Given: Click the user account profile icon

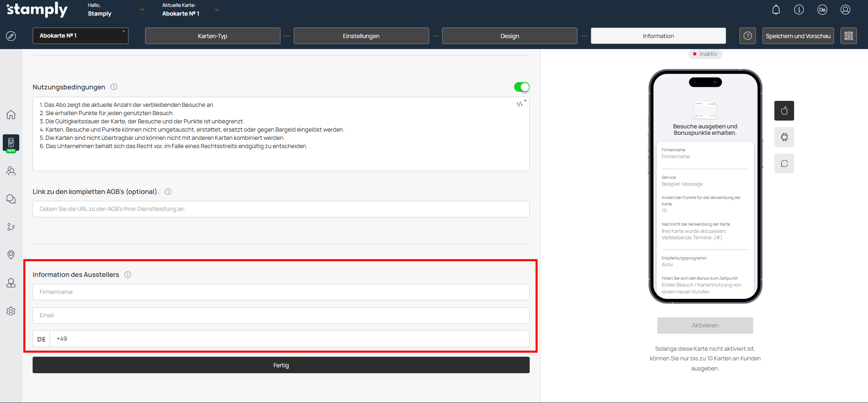Looking at the screenshot, I should [845, 10].
